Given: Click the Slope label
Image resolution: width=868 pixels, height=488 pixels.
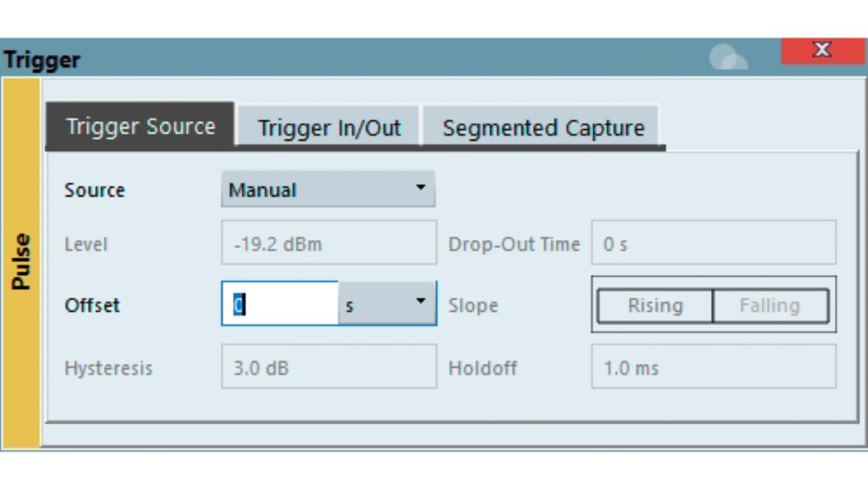Looking at the screenshot, I should pyautogui.click(x=473, y=305).
